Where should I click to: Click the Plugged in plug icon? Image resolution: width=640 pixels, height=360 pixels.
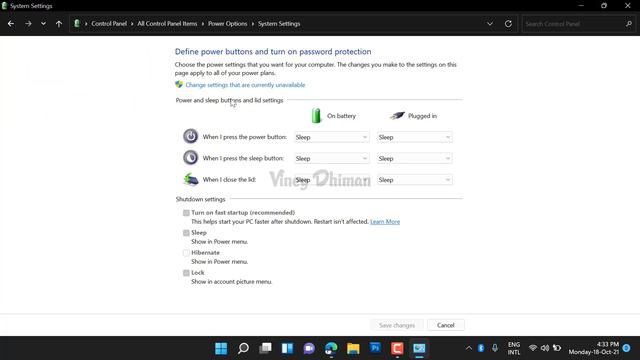397,116
